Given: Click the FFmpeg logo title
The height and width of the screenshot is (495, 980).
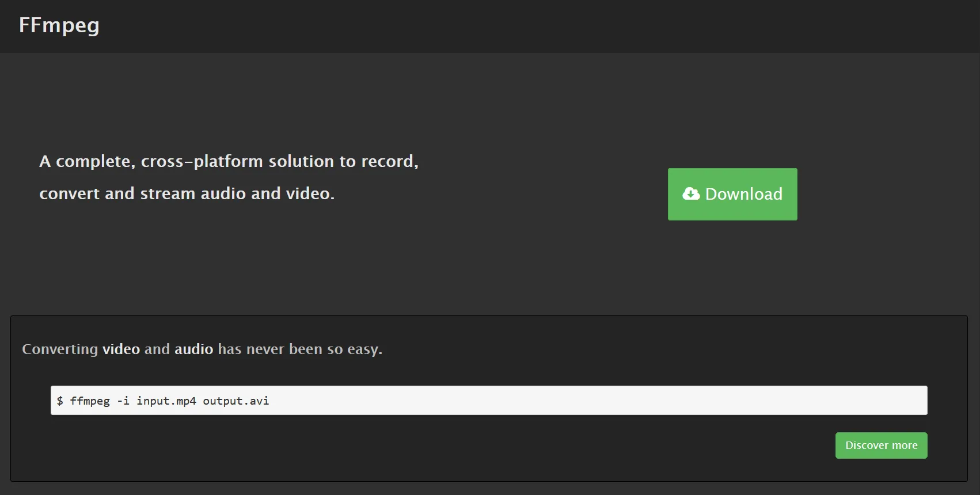Looking at the screenshot, I should [59, 25].
